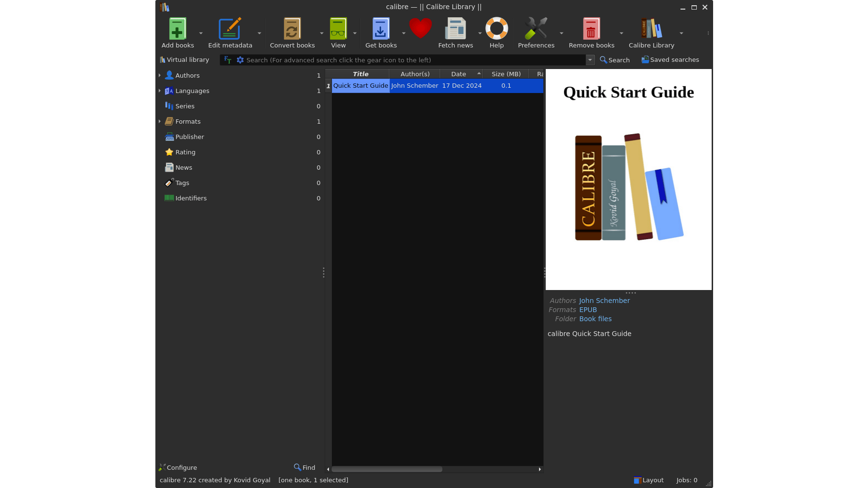Select the Quick Start Guide title cell
Screen dimensions: 868x488
click(361, 86)
